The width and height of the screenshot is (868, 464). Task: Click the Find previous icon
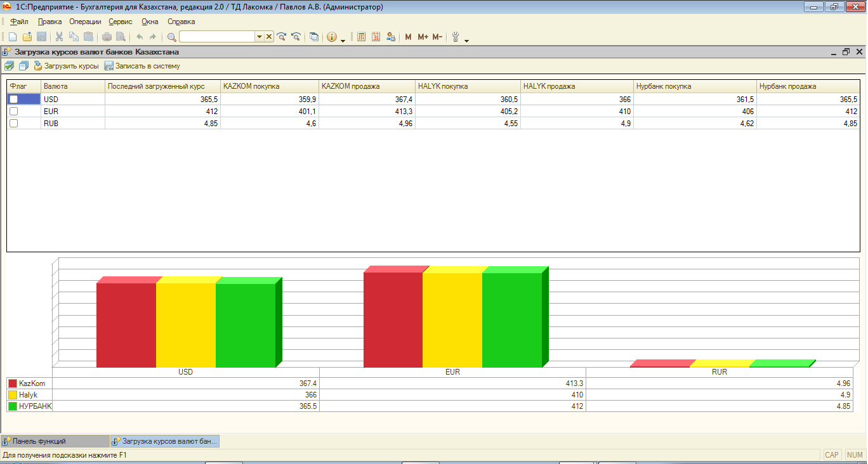pyautogui.click(x=296, y=37)
